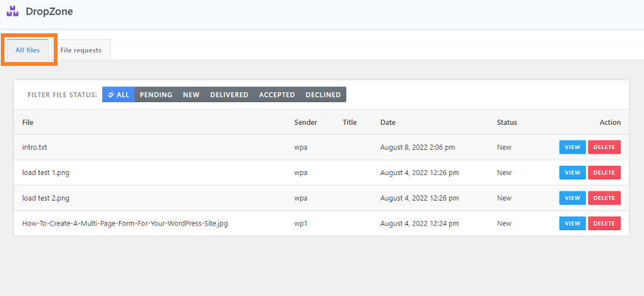The height and width of the screenshot is (296, 644).
Task: Filter files by Pending status
Action: tap(156, 95)
